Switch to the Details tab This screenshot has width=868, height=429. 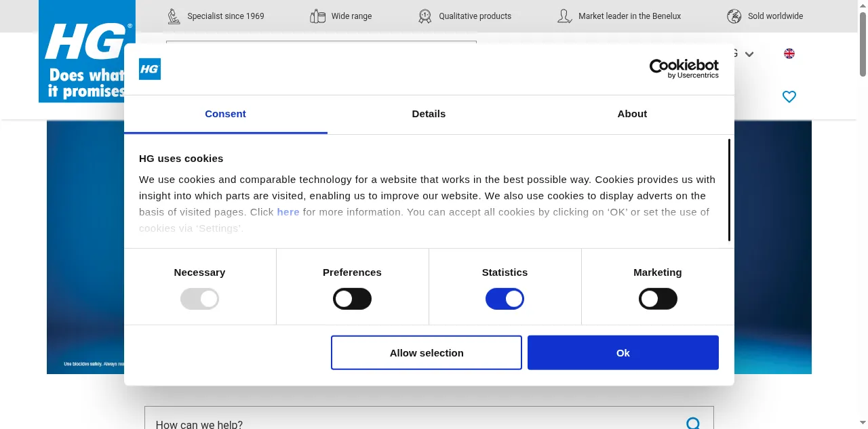429,115
